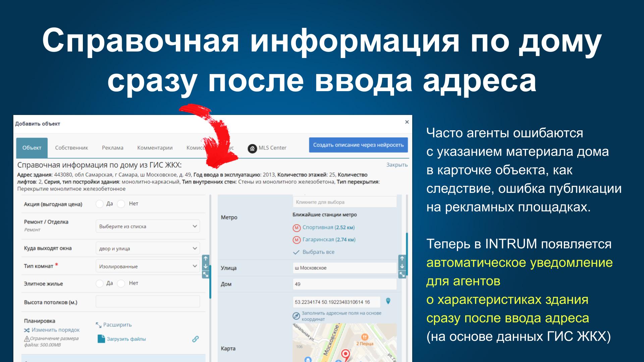Screen dimensions: 644x362
Task: Select Да for Акция (выгодная цена)
Action: click(x=100, y=204)
